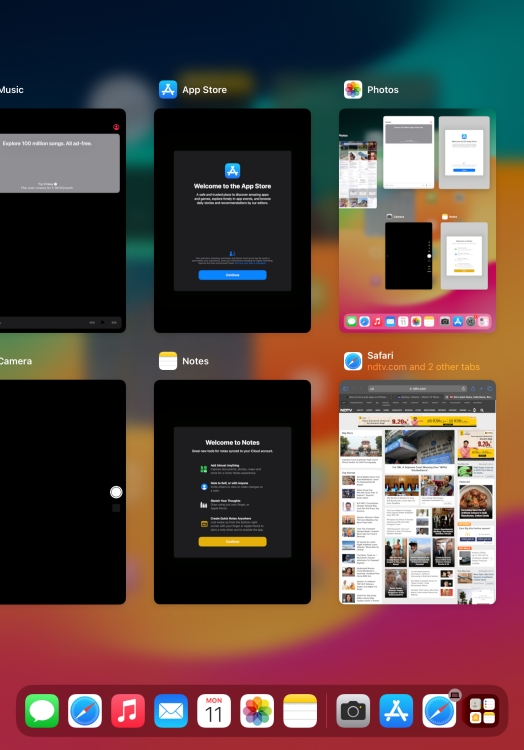This screenshot has width=524, height=750.
Task: Click the Safari address bar showing ndtv.com
Action: point(417,388)
